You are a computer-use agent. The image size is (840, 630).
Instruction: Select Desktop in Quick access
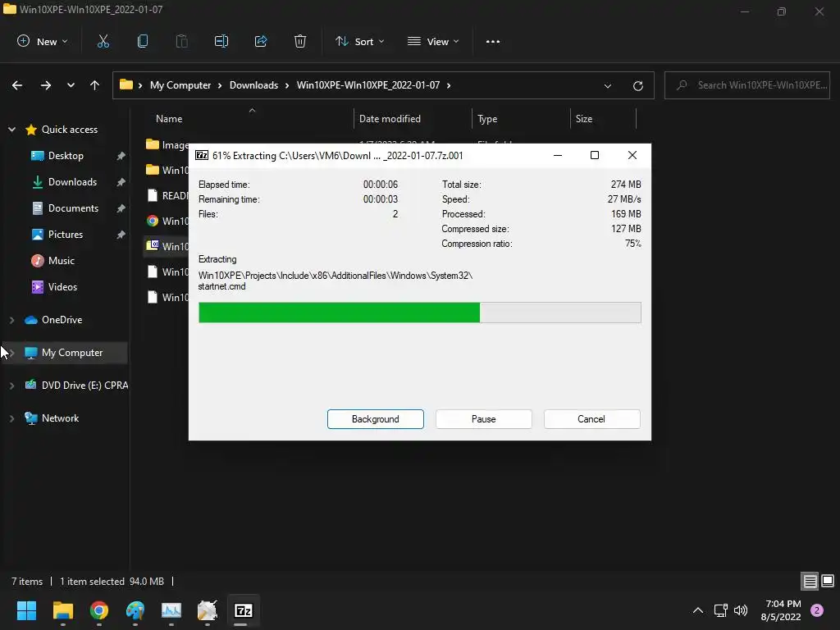tap(66, 155)
